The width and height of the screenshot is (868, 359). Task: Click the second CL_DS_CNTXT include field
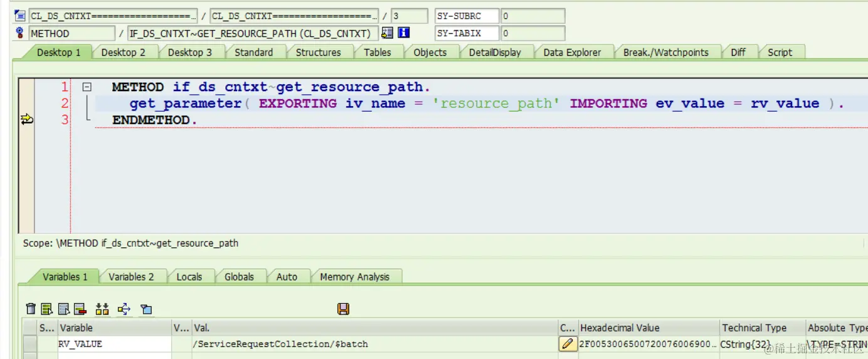(x=294, y=16)
